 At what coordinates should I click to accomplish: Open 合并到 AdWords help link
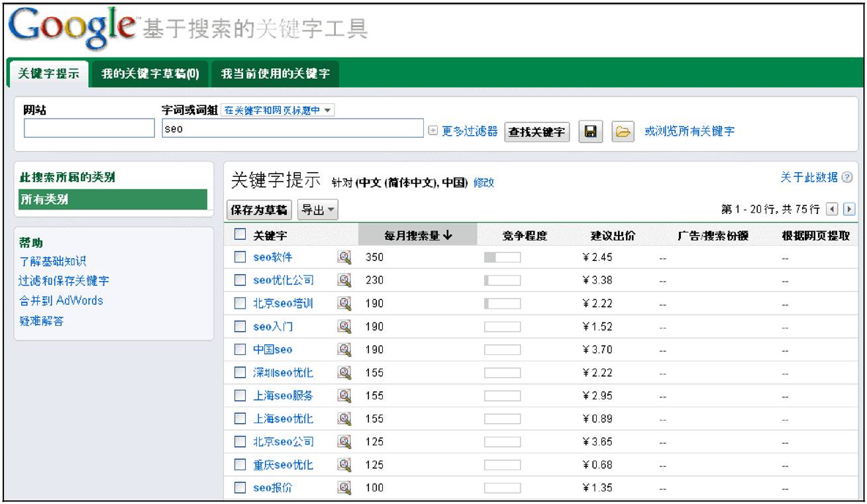pos(62,301)
